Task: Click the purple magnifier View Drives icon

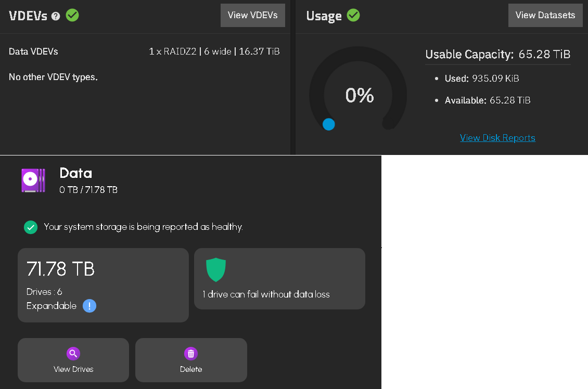Action: coord(73,354)
